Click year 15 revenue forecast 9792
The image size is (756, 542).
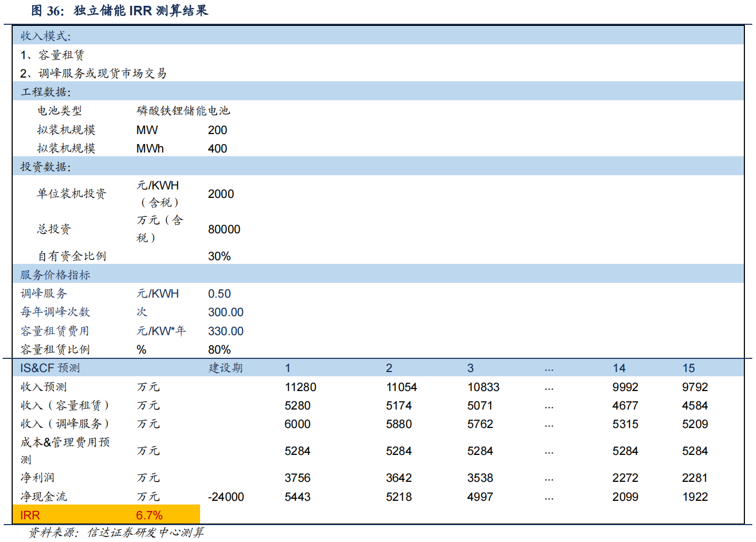tap(695, 387)
